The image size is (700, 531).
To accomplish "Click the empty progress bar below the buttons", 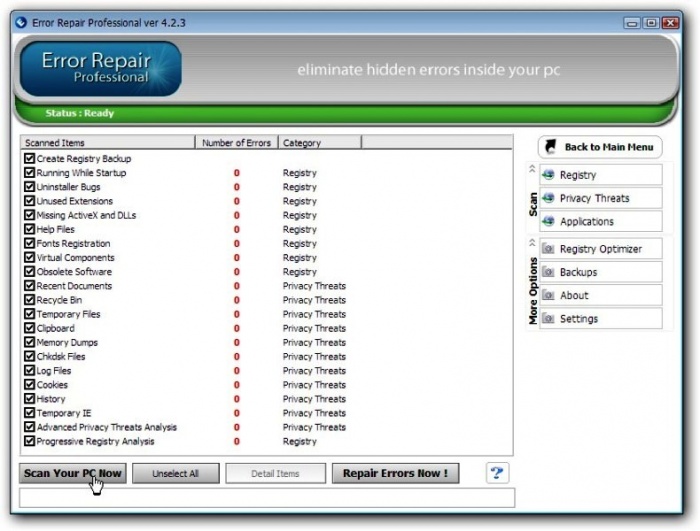I will pos(267,498).
